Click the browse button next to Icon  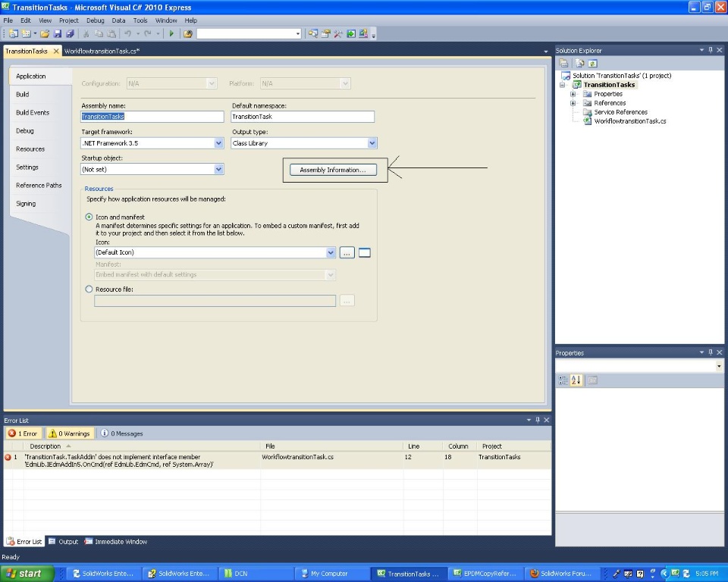[347, 252]
